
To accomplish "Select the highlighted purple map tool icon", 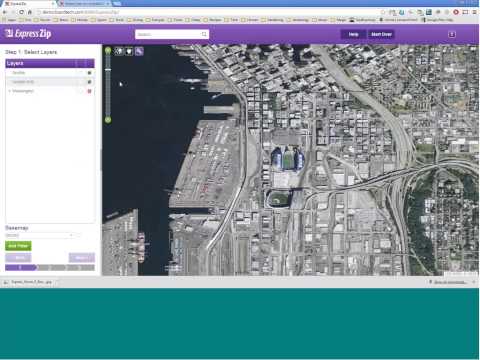I will (x=139, y=51).
